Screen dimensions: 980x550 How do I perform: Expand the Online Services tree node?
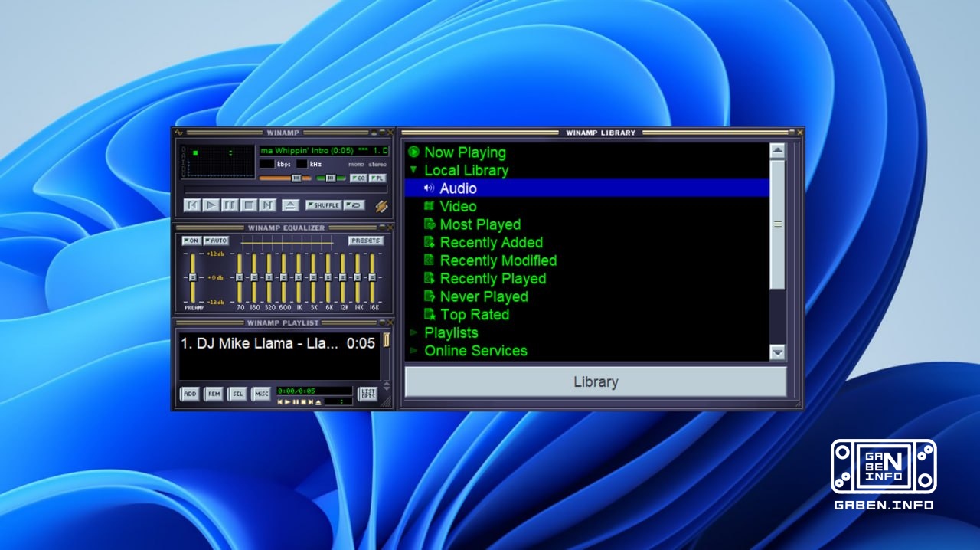(x=413, y=351)
